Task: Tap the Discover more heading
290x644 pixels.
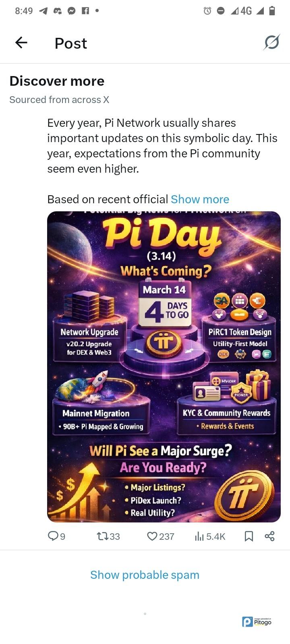Action: 57,81
